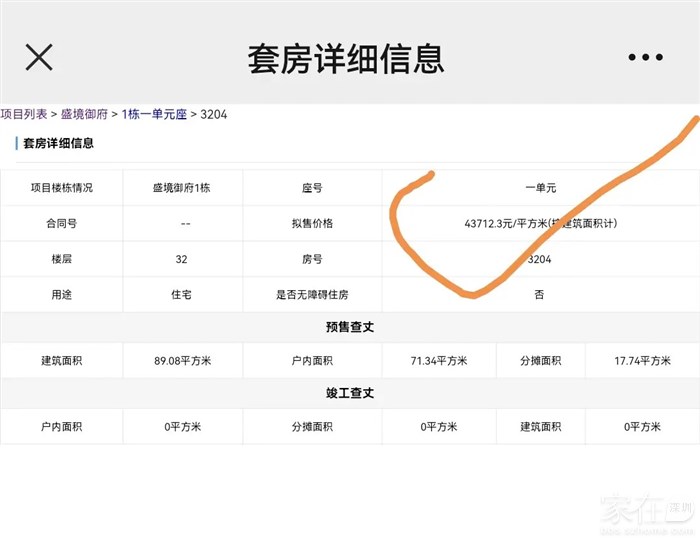
Task: Navigate to the 1栋一单元座 breadcrumb link
Action: coord(154,114)
